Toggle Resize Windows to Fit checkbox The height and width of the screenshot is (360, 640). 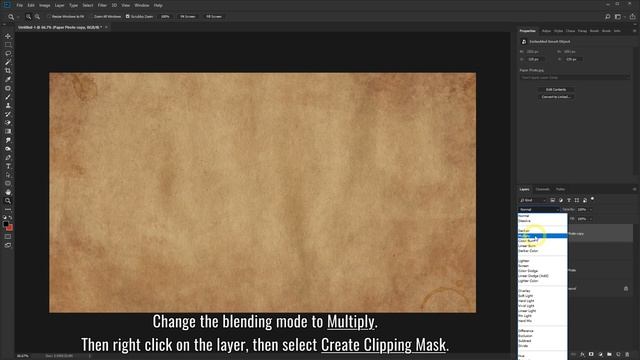tap(49, 17)
